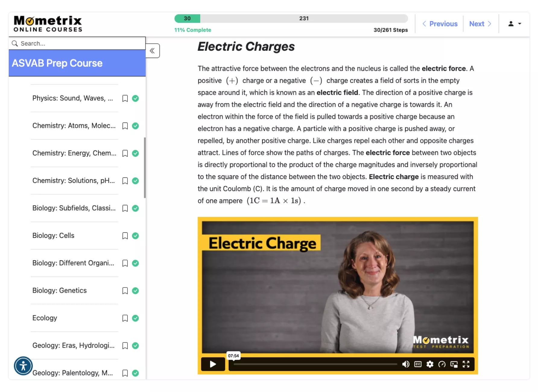
Task: Toggle completion check for Chemistry: Solutions, pH...
Action: tap(135, 181)
